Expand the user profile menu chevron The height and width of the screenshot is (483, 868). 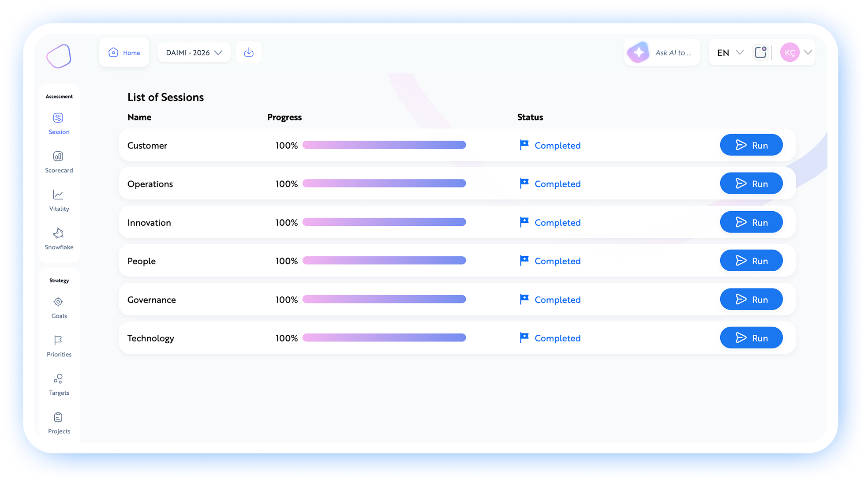click(808, 52)
